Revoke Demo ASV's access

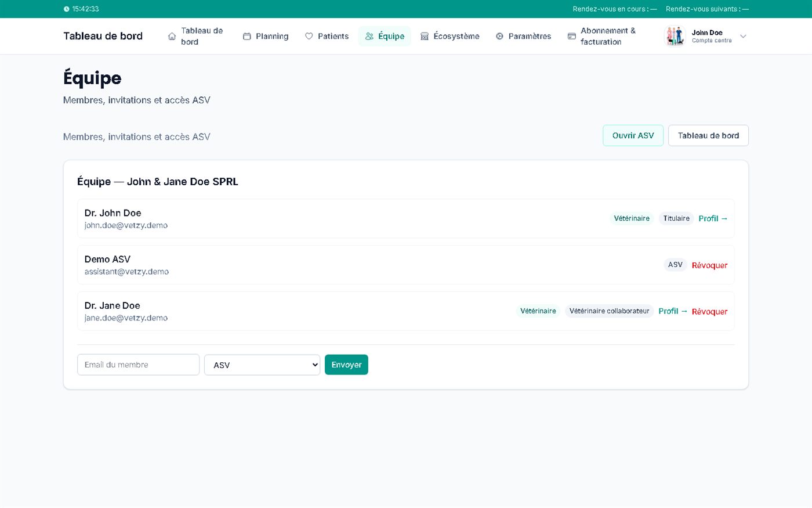709,265
